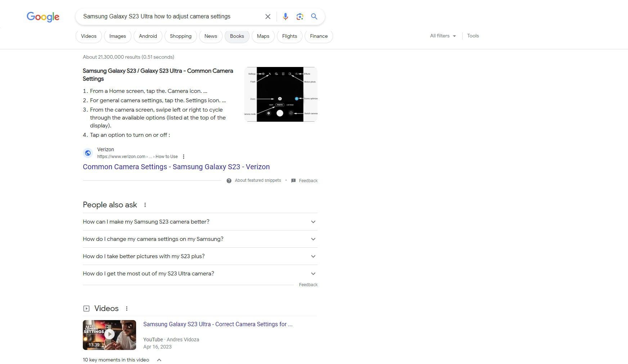Open the three-dot menu on the Verizon result

point(184,156)
